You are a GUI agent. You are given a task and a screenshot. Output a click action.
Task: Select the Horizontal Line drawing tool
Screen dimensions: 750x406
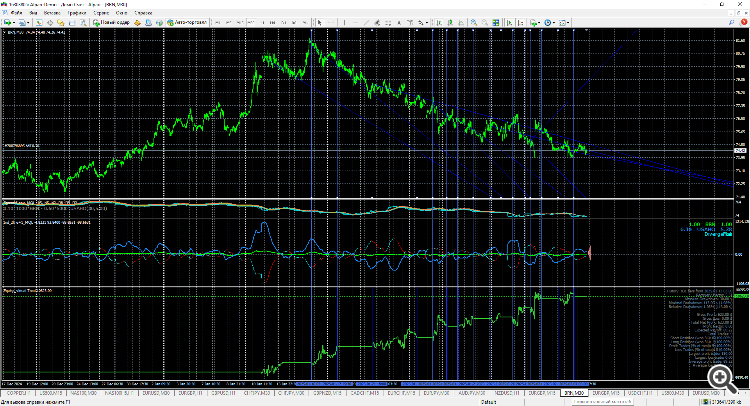click(x=355, y=22)
